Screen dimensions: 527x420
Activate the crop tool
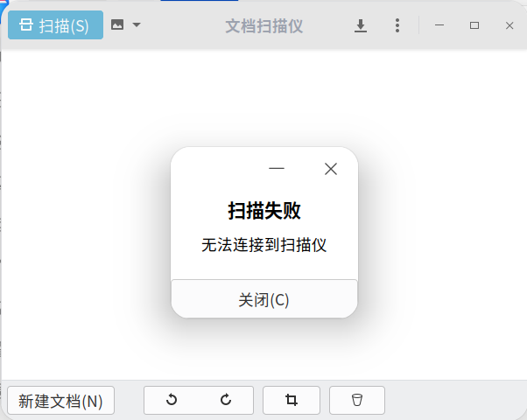292,400
